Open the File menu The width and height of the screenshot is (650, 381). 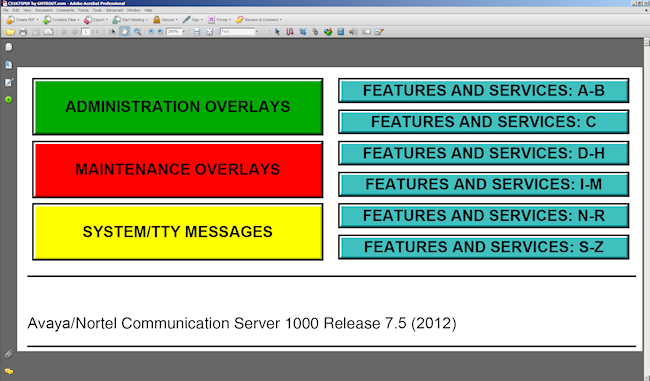[x=6, y=10]
